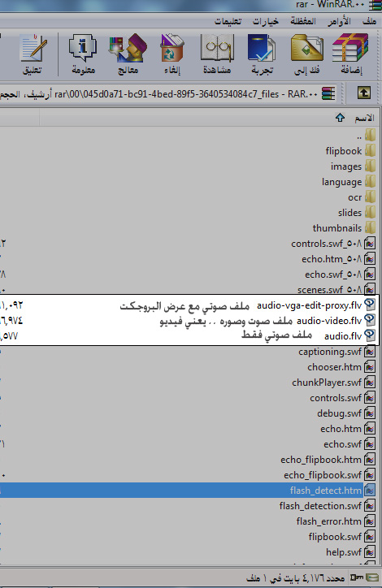Sort by Name (الاسم) column header

(364, 118)
